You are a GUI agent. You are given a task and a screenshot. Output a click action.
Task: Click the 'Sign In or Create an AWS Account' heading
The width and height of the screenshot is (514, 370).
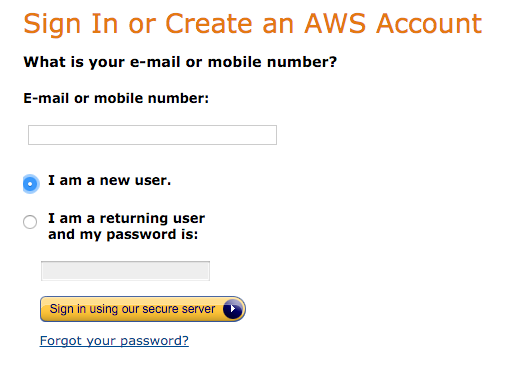(x=253, y=24)
